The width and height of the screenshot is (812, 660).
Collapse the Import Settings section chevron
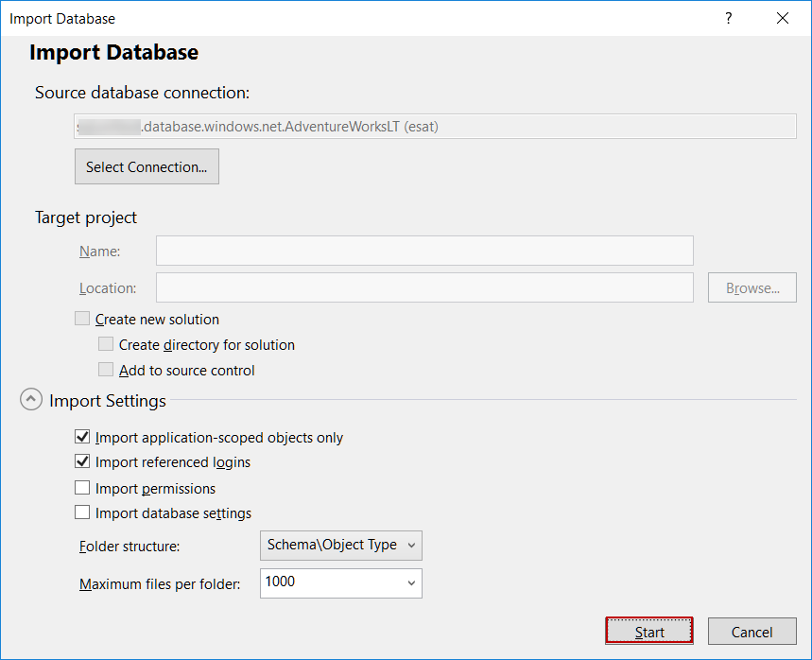(32, 400)
